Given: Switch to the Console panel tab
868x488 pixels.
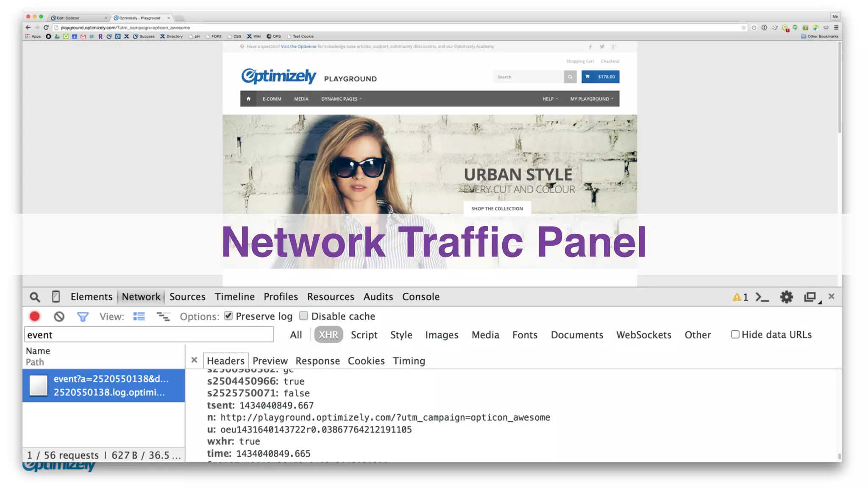Looking at the screenshot, I should (420, 297).
